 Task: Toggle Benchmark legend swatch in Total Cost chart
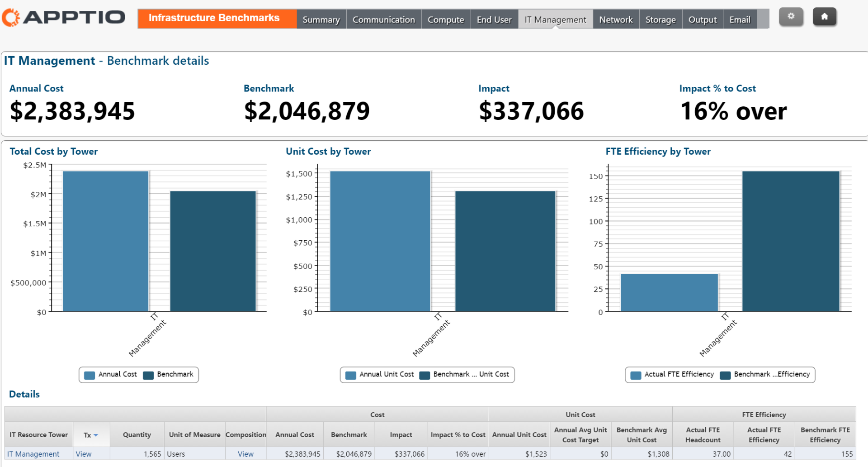click(x=148, y=375)
